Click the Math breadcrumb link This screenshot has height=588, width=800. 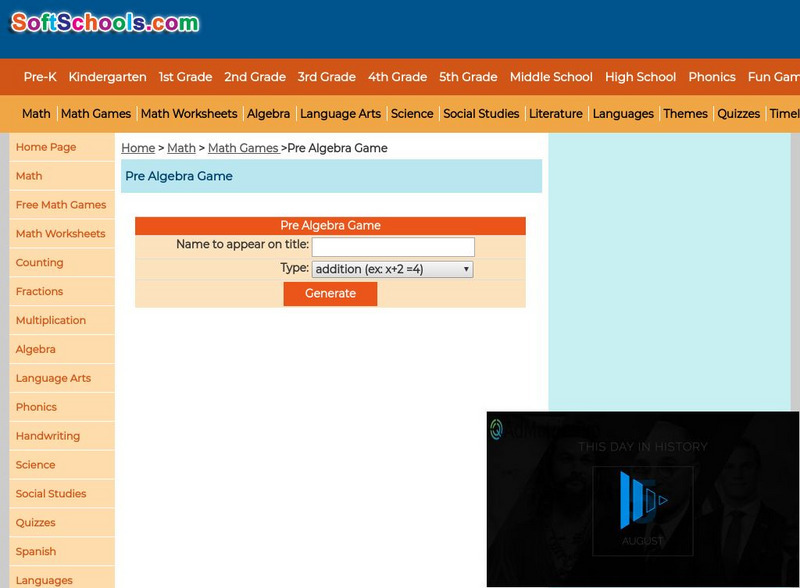point(181,148)
